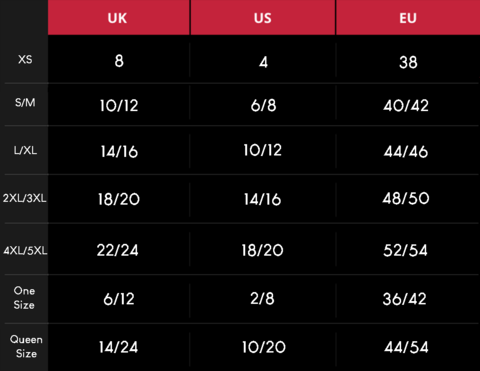Viewport: 480px width, 371px height.
Task: Click UK size 22/24 cell
Action: 117,250
